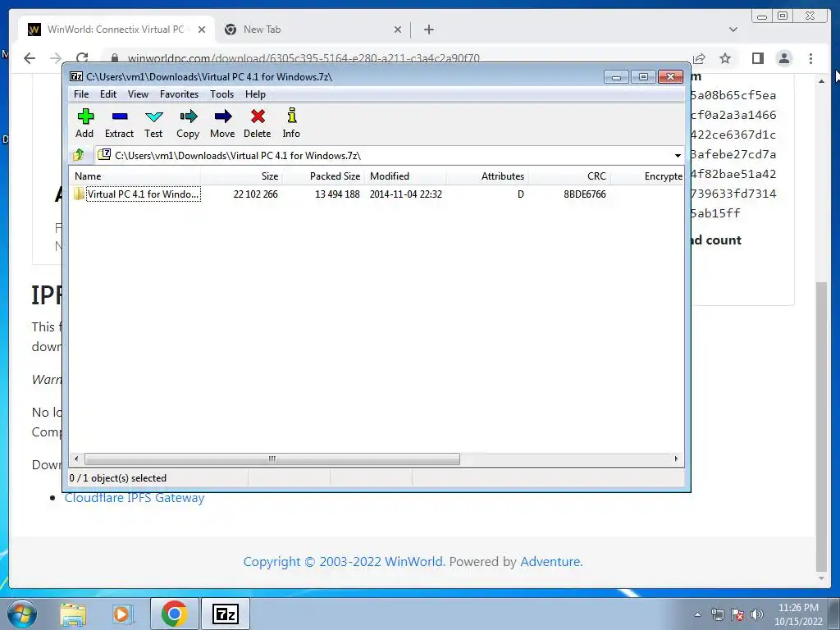
Task: Click the left arrow of 7-Zip horizontal scrollbar
Action: tap(76, 459)
